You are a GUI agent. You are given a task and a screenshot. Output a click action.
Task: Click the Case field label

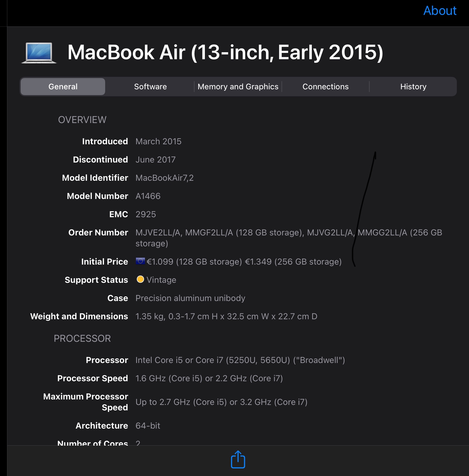[x=118, y=298]
